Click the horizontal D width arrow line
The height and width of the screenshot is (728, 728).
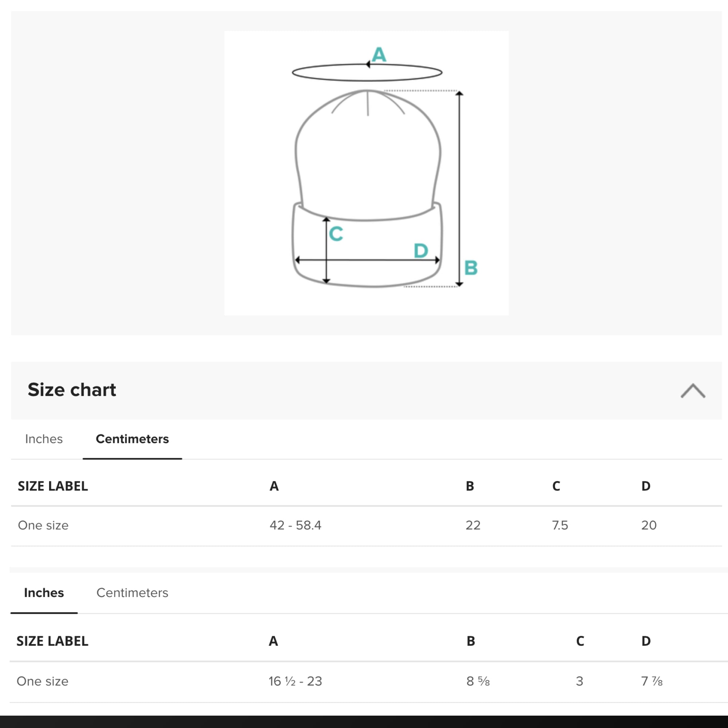point(377,260)
